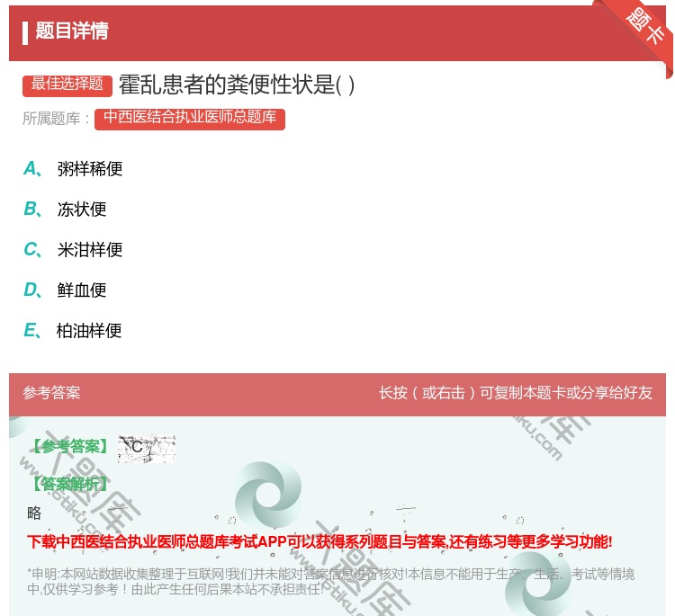Select answer 粥样稀便

pyautogui.click(x=90, y=169)
